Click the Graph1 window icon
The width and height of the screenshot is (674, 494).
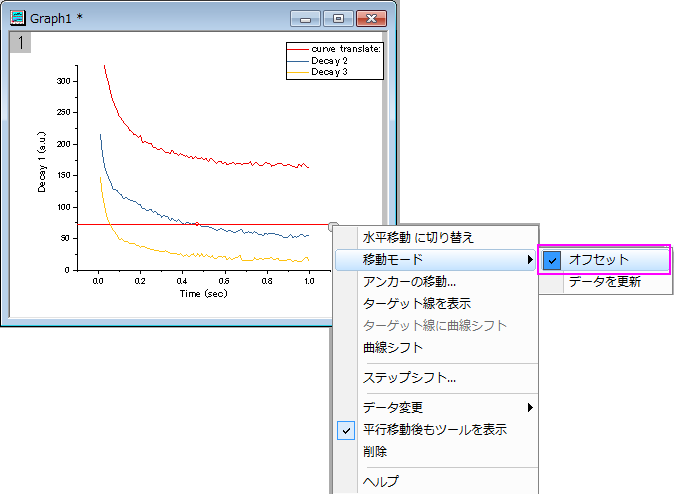tap(18, 18)
